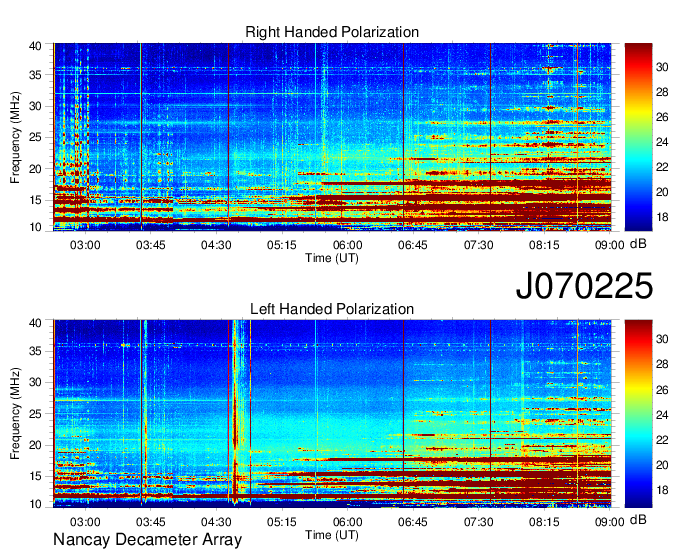Click the 20 dB colorbar tick of Left Handed plot
Viewport: 680px width, 552px height.
coord(662,465)
